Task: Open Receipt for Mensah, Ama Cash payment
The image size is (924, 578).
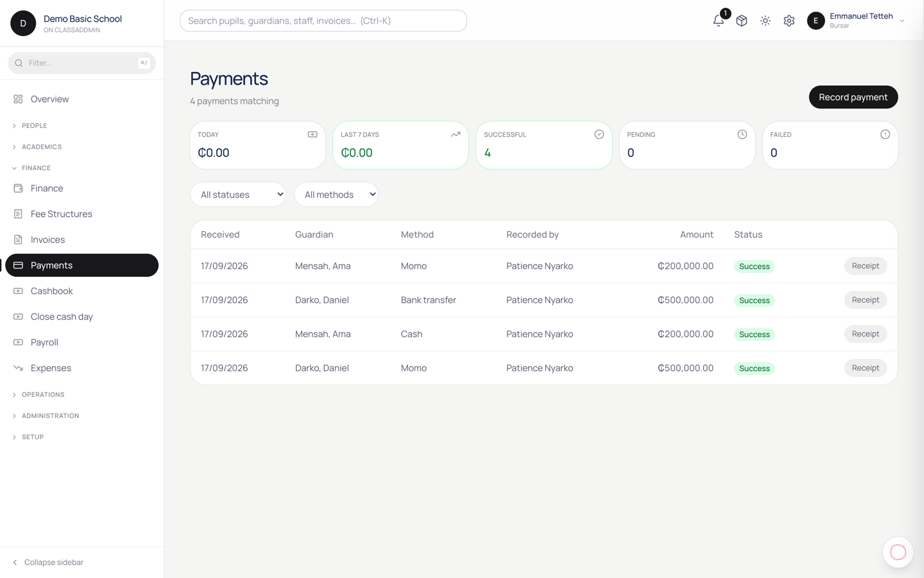Action: coord(865,334)
